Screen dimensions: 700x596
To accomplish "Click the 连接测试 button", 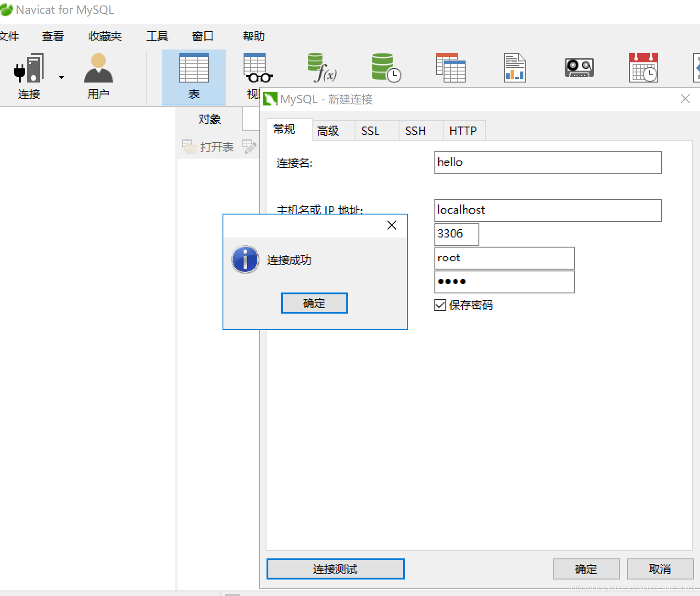I will click(x=335, y=569).
